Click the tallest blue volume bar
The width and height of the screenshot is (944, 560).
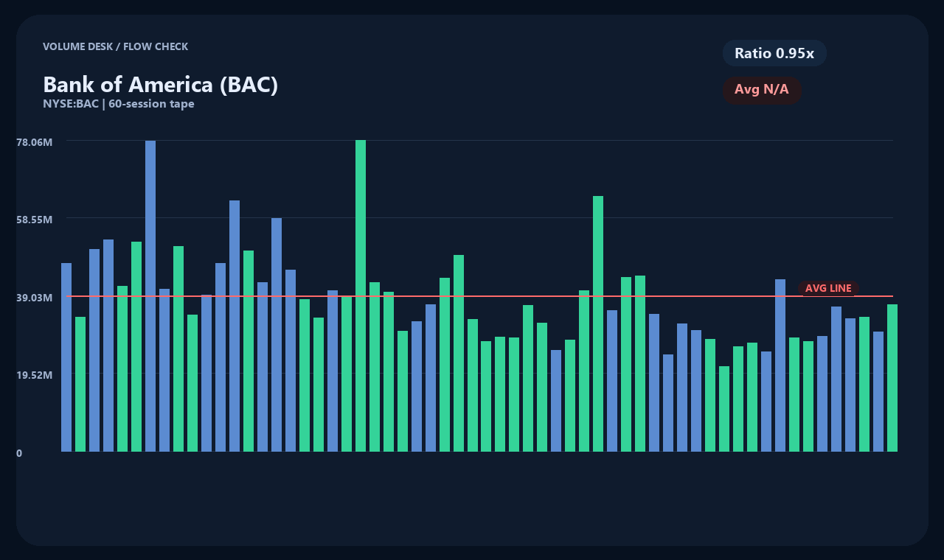tap(150, 296)
